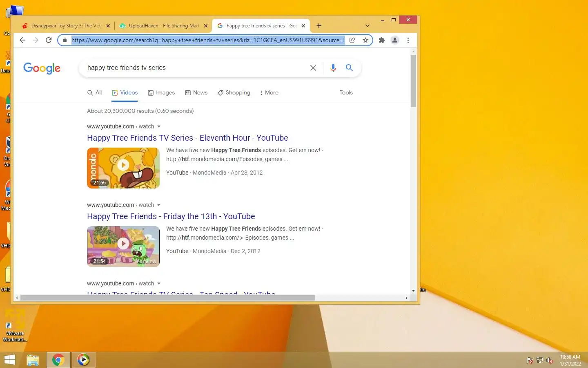
Task: Click 'Apr 28, 2012' date text
Action: [247, 173]
